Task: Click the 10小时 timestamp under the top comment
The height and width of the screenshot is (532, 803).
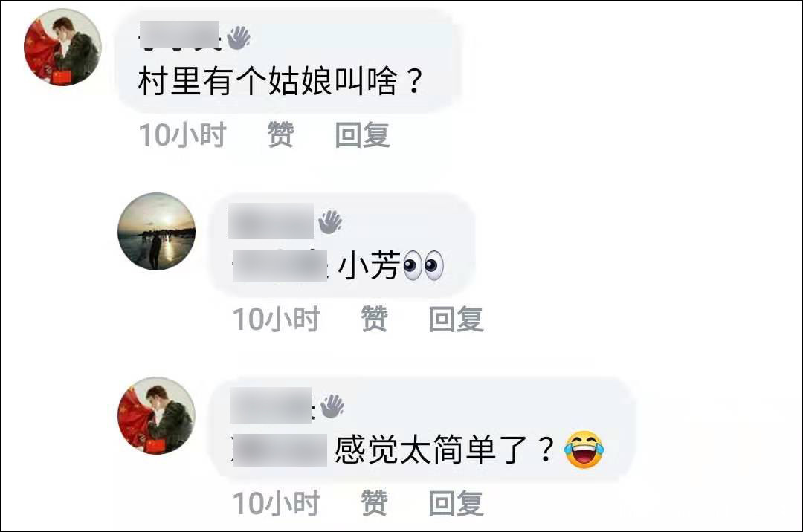Action: pos(183,134)
